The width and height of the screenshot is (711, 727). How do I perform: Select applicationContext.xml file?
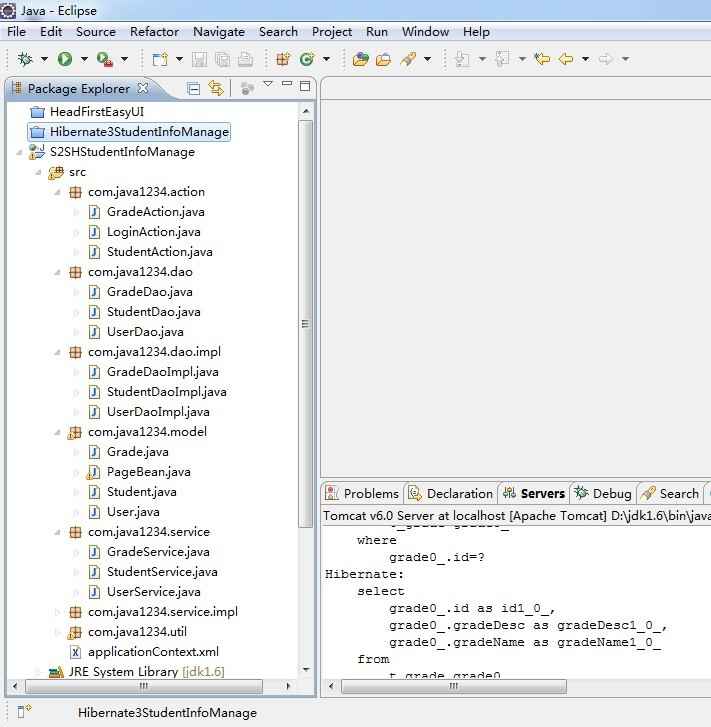click(x=153, y=652)
